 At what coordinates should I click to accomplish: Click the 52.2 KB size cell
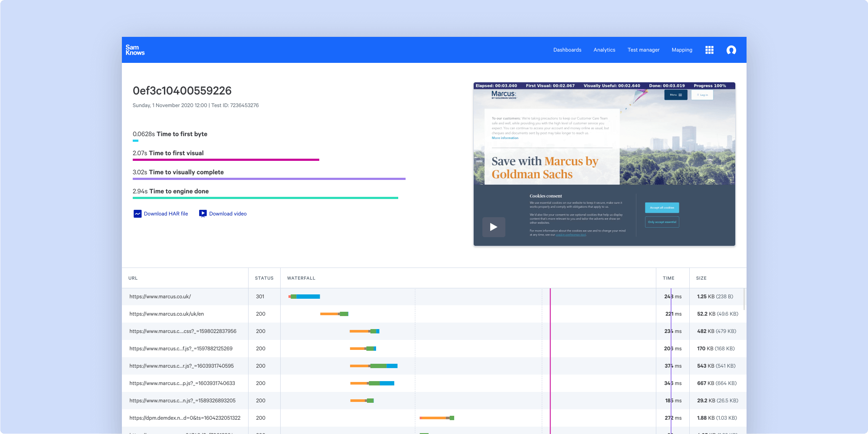point(717,314)
